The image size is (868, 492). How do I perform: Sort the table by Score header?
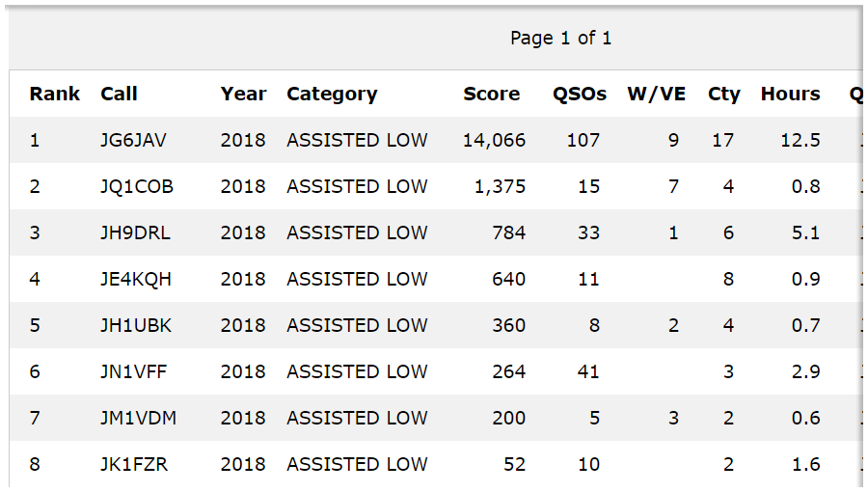click(491, 94)
